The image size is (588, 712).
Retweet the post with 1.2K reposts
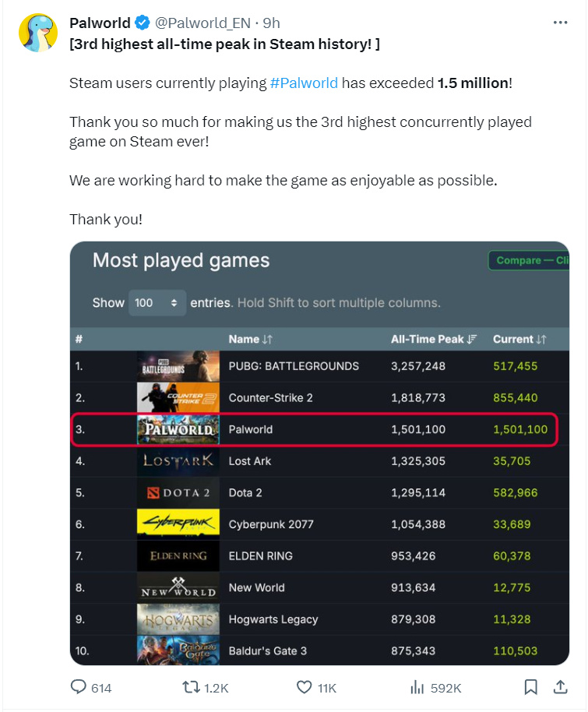click(x=191, y=687)
